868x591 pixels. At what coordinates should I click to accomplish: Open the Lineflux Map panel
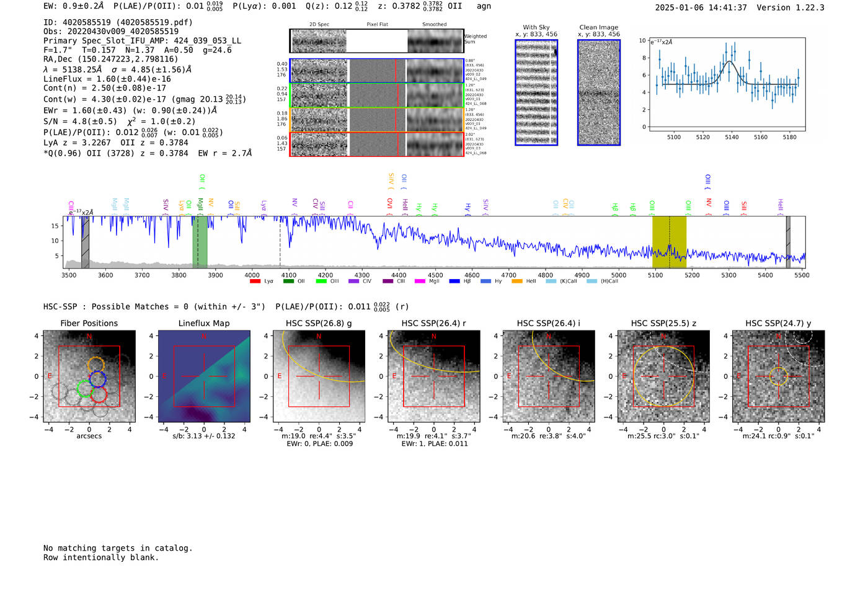pos(204,376)
